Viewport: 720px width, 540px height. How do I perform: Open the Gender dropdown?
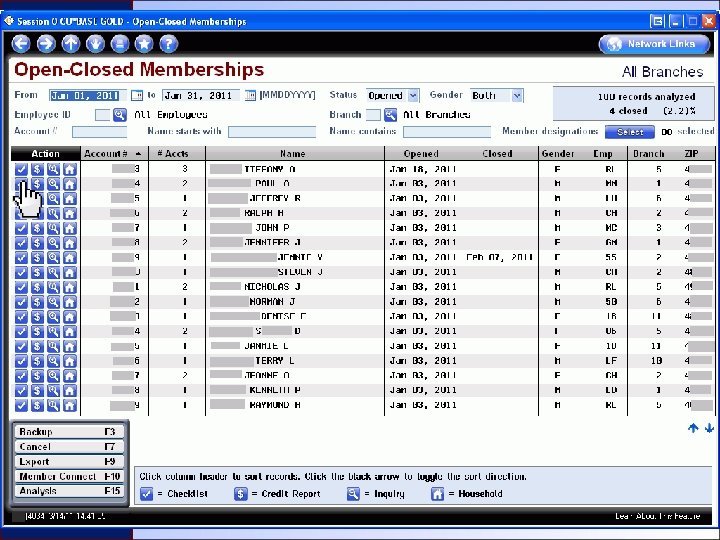point(517,96)
